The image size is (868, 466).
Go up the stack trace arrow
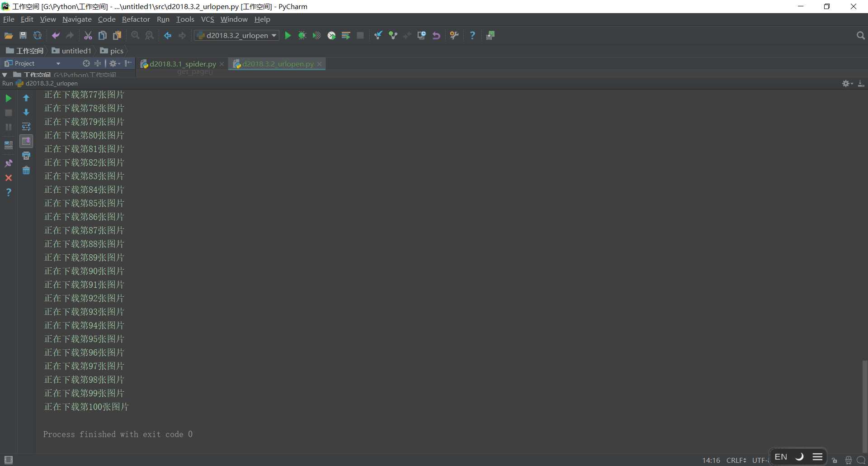26,98
